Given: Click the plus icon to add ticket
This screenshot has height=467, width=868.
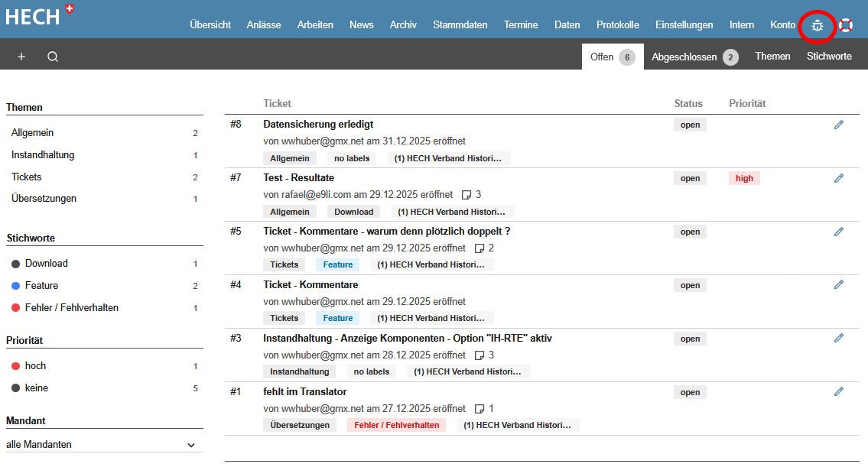Looking at the screenshot, I should coord(21,57).
